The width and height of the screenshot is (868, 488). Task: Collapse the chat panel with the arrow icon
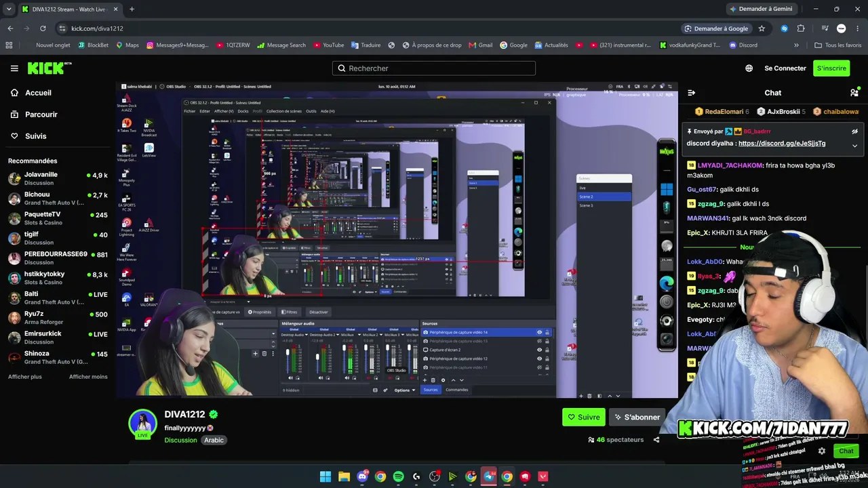coord(691,93)
